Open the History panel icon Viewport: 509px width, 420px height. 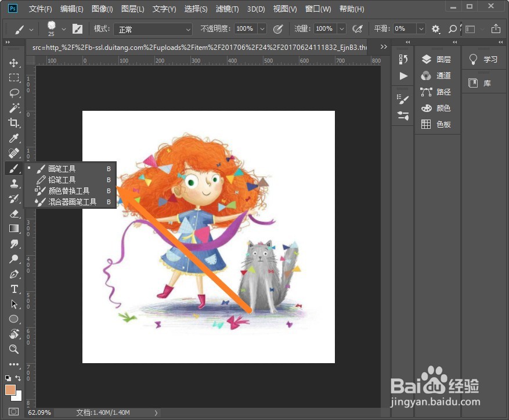click(x=403, y=59)
